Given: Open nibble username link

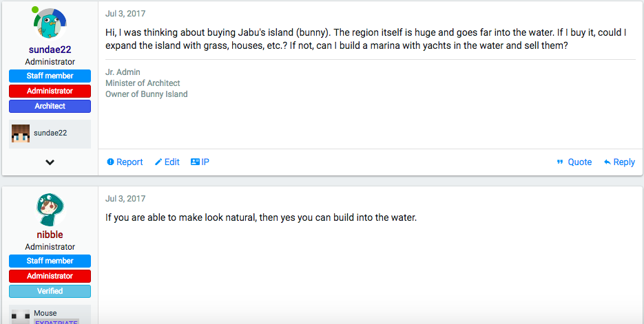Looking at the screenshot, I should (50, 235).
